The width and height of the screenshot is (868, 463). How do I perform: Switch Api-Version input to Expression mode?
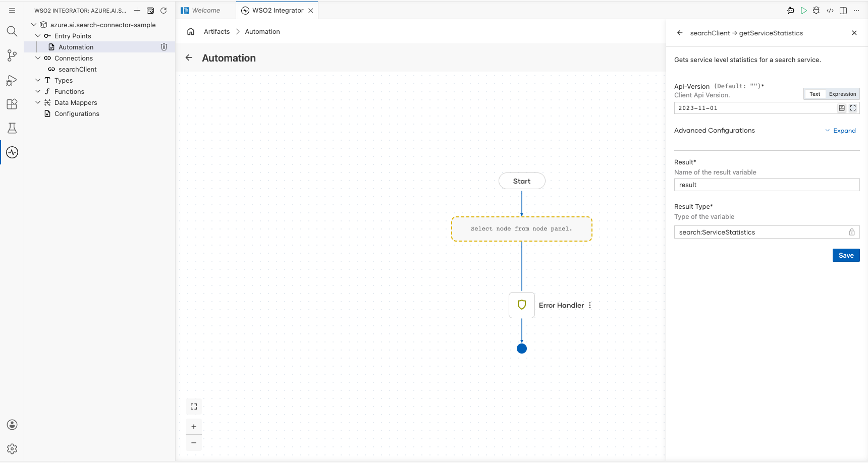click(x=842, y=94)
